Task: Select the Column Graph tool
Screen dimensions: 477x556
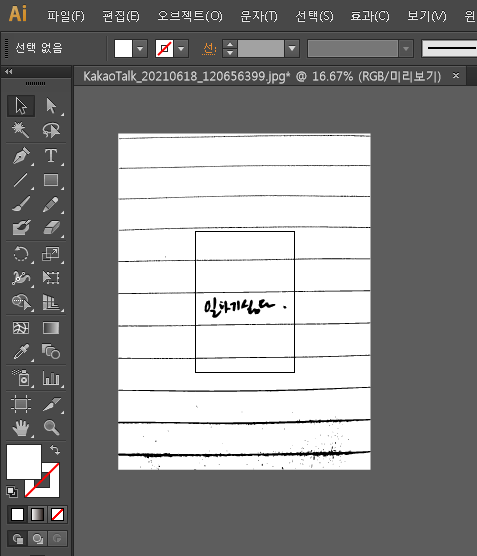Action: point(51,378)
